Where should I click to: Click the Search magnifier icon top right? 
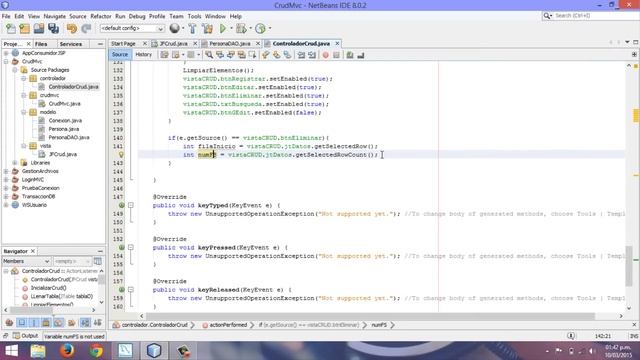click(547, 16)
